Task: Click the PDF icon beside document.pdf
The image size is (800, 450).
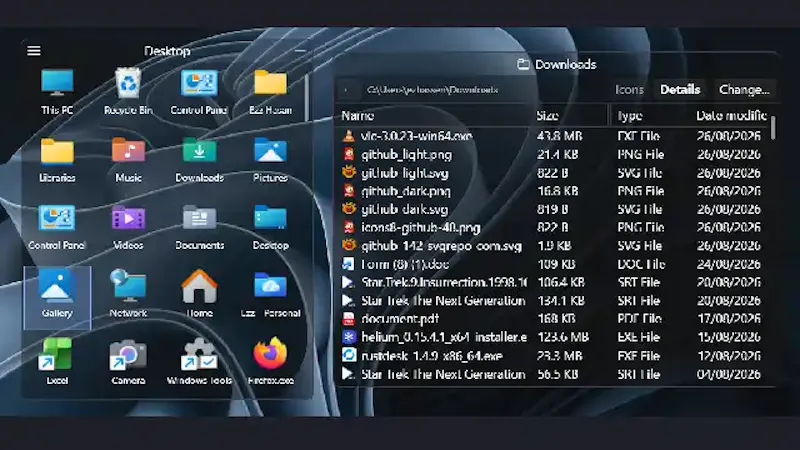Action: point(348,319)
